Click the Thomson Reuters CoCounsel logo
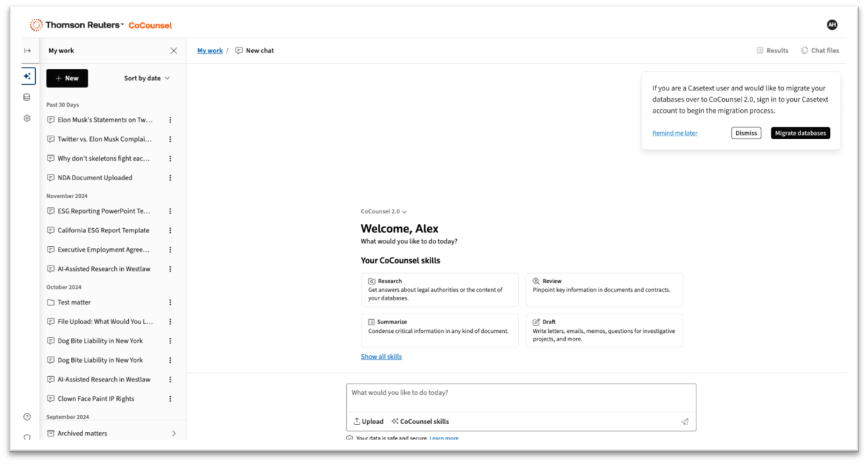The height and width of the screenshot is (464, 868). (x=101, y=25)
